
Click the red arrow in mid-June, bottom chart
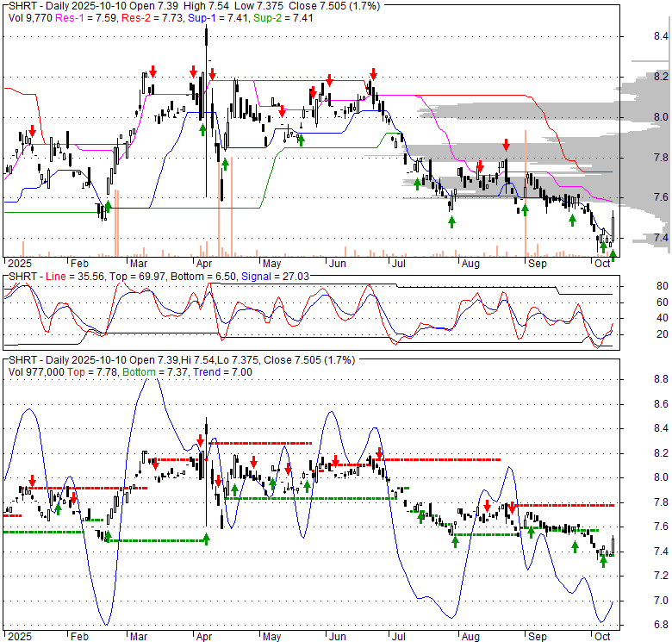coord(378,453)
